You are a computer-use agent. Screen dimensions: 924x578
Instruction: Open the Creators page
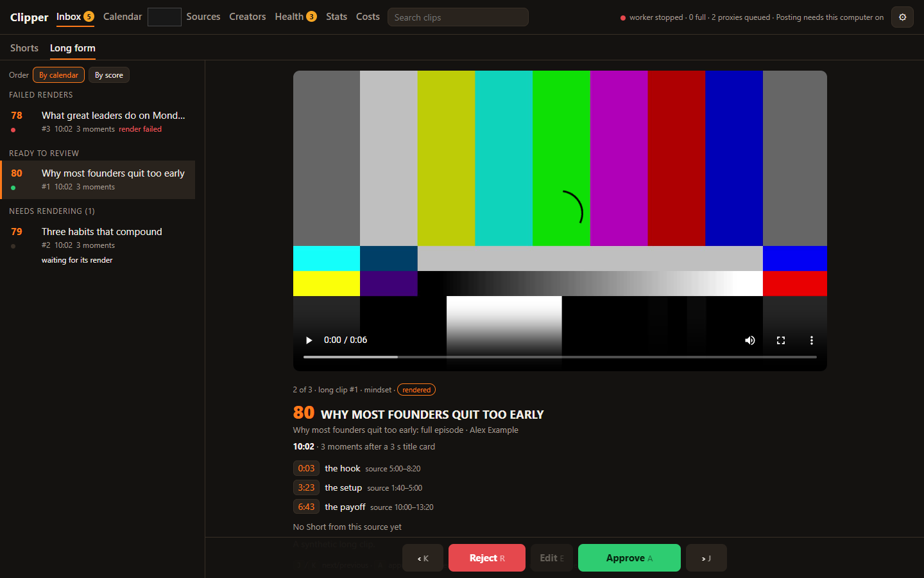[248, 17]
